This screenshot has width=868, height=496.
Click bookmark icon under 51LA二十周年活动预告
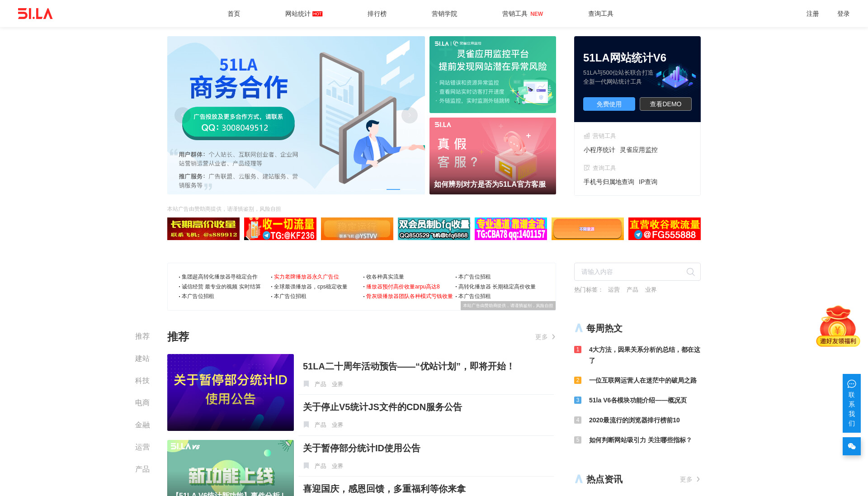[307, 384]
